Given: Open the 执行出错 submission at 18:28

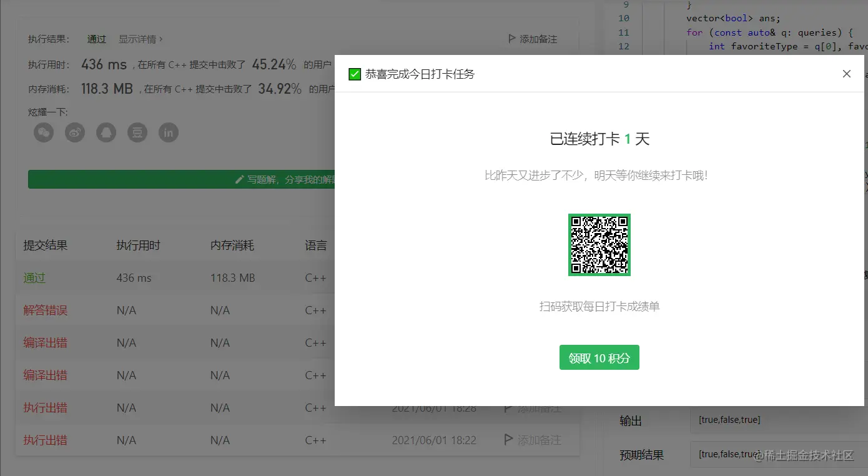Looking at the screenshot, I should click(x=46, y=408).
